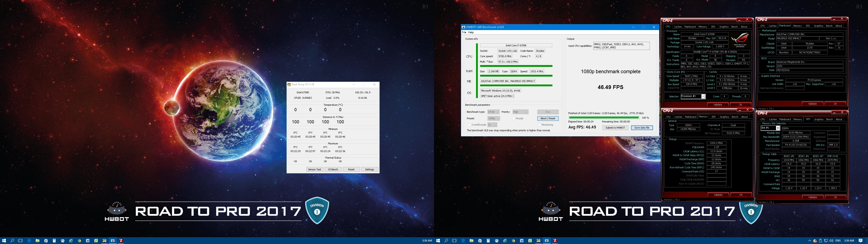Open Slot #1 dropdown in CPU-Z SPD window
Image resolution: width=868 pixels, height=244 pixels.
(770, 128)
